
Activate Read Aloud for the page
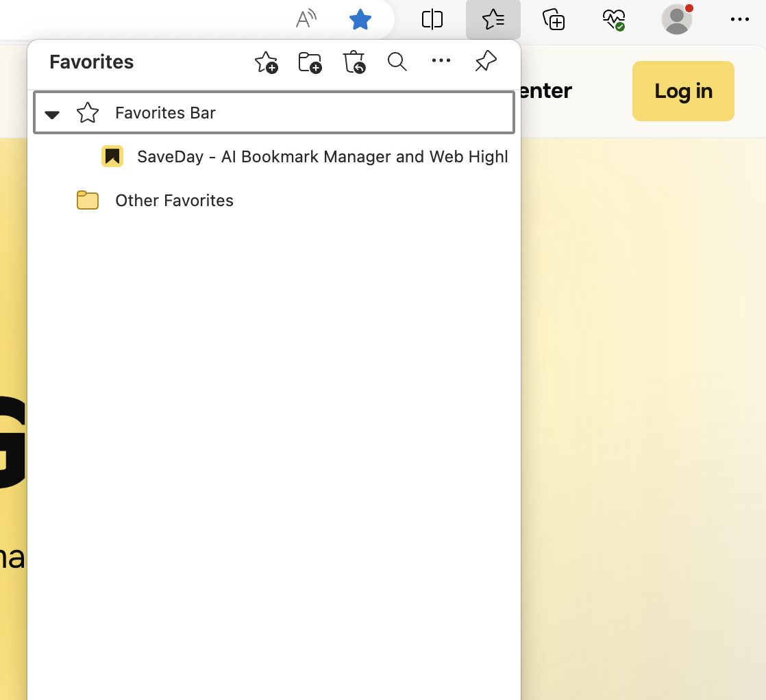click(304, 19)
